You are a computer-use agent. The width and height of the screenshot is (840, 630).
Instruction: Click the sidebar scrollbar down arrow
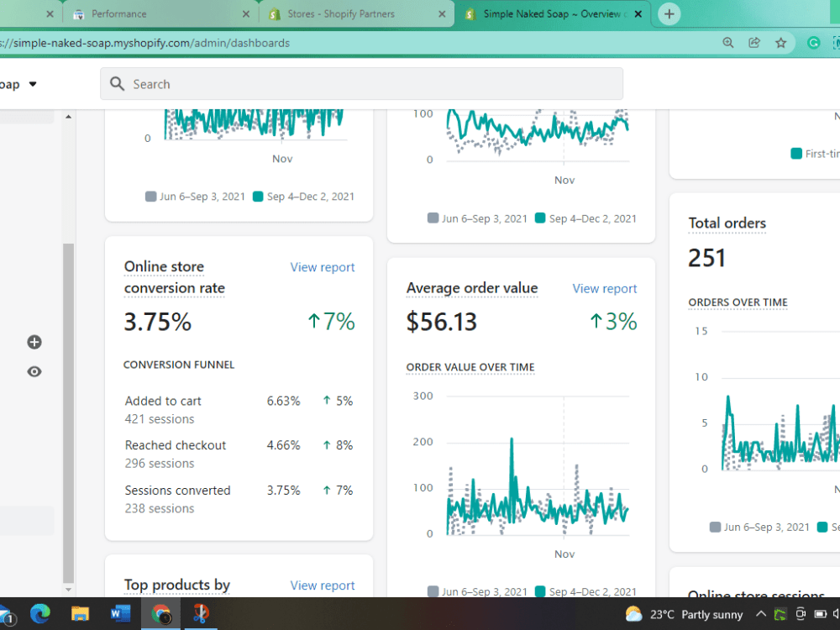[69, 590]
